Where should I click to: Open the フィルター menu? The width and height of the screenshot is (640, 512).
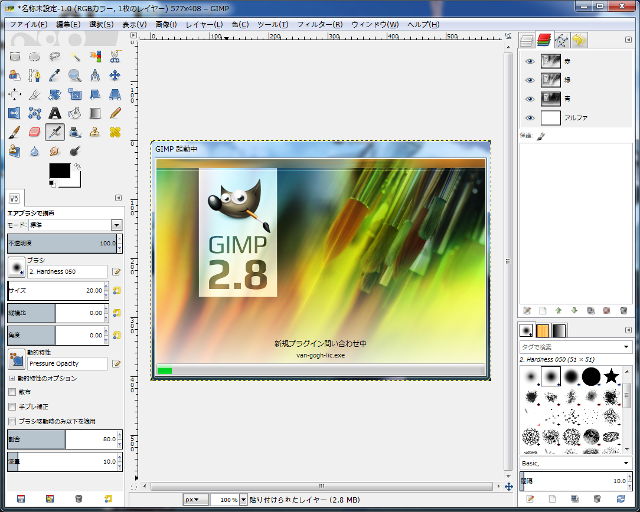(x=317, y=24)
